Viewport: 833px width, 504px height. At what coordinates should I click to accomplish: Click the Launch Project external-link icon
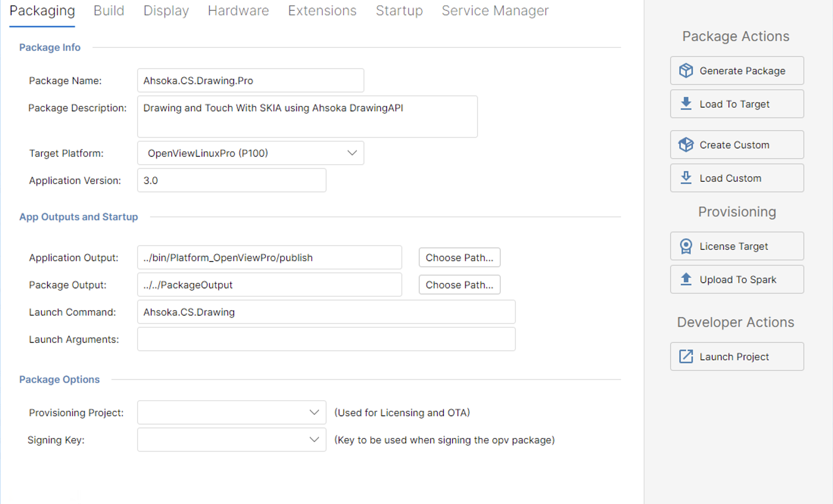click(x=686, y=356)
